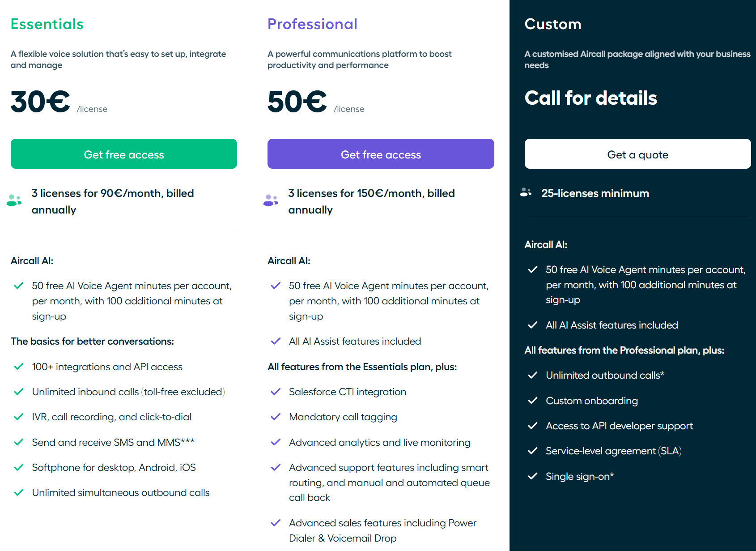The image size is (756, 551).
Task: Select the Custom plan heading
Action: tap(553, 24)
